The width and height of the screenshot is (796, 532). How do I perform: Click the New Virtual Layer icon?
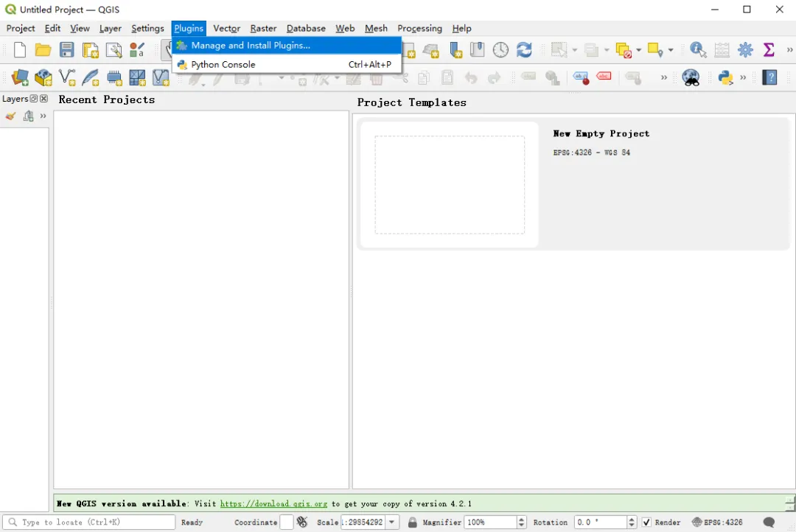coord(161,77)
